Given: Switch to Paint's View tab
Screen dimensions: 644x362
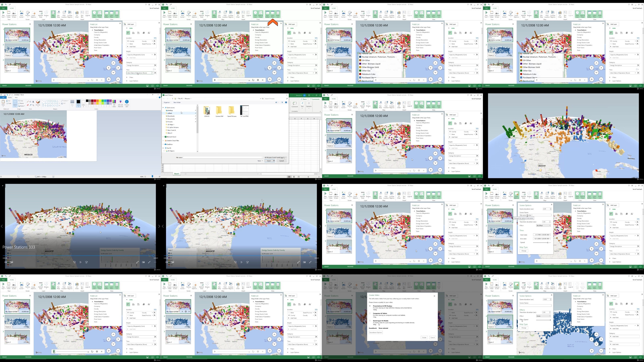Looking at the screenshot, I should 16,97.
